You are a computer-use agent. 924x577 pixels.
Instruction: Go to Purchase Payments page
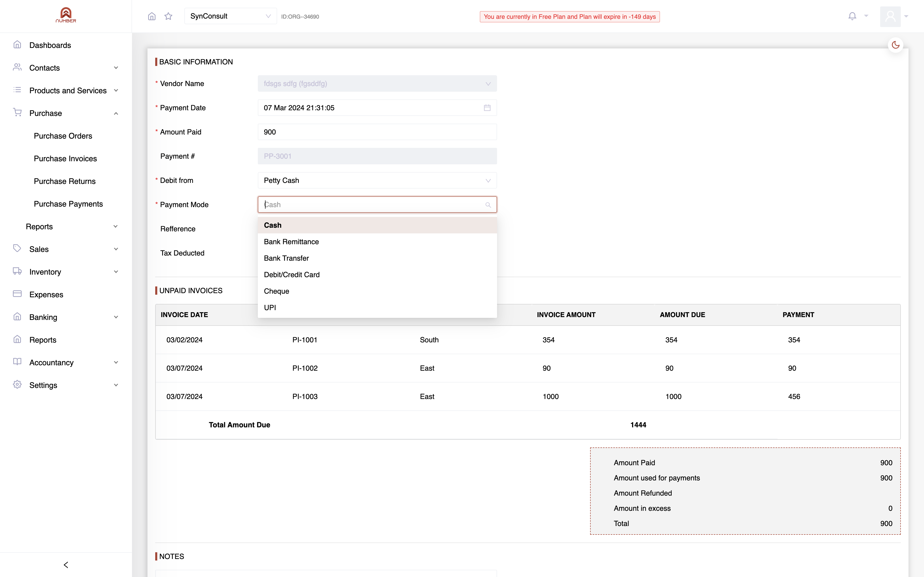pos(68,204)
